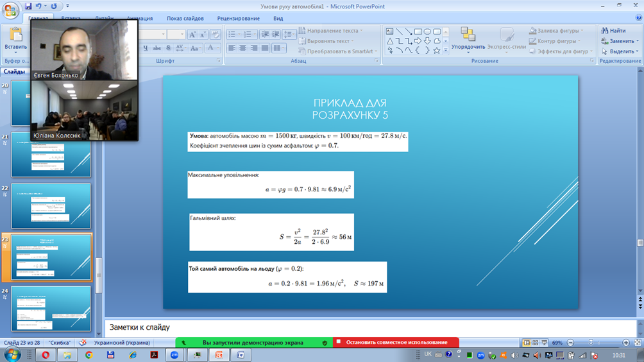Click the Chrome icon in taskbar

[89, 355]
